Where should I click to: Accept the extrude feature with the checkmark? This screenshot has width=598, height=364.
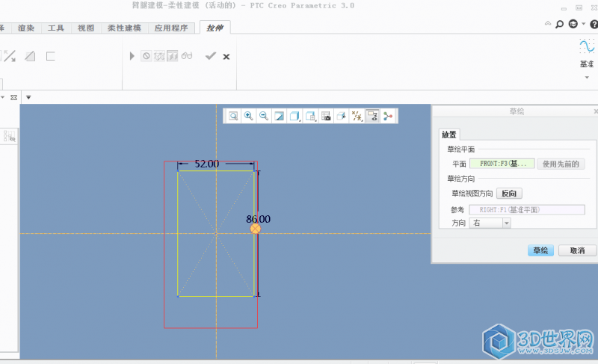point(210,56)
